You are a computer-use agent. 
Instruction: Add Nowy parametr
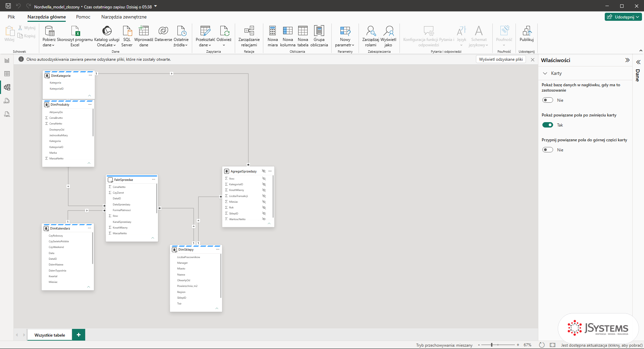click(345, 36)
